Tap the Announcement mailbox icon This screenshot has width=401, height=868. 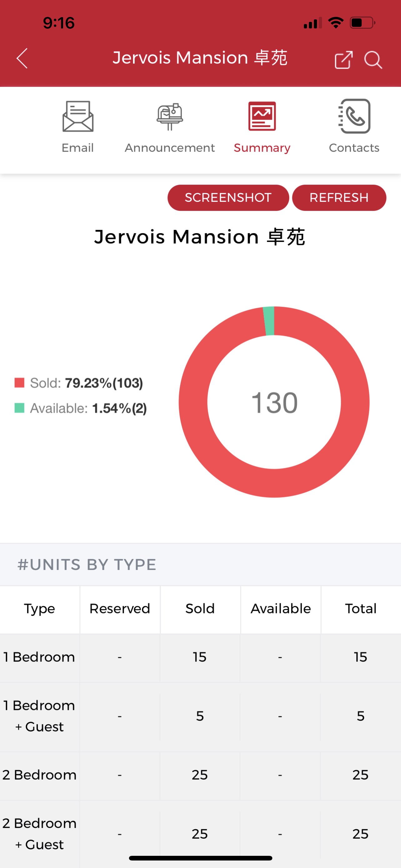click(170, 117)
